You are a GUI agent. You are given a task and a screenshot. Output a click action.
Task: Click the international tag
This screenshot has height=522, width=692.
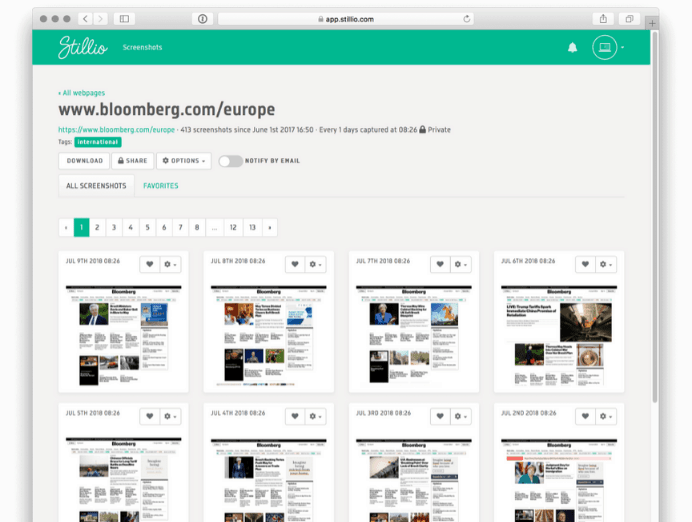pyautogui.click(x=98, y=142)
